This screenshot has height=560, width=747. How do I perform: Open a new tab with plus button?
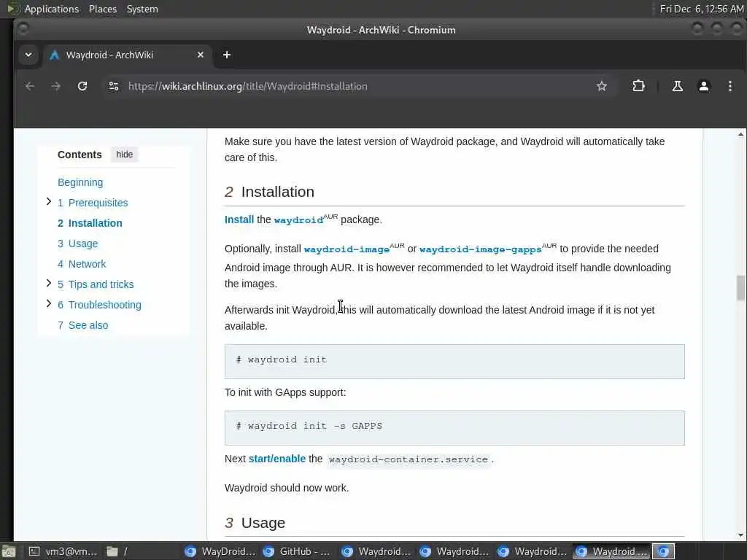(x=227, y=55)
